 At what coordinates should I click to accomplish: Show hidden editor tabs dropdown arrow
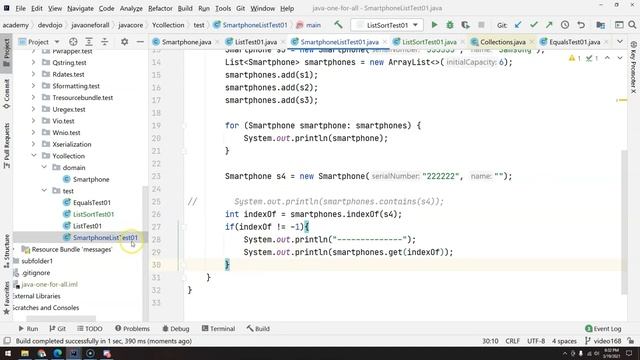click(620, 42)
